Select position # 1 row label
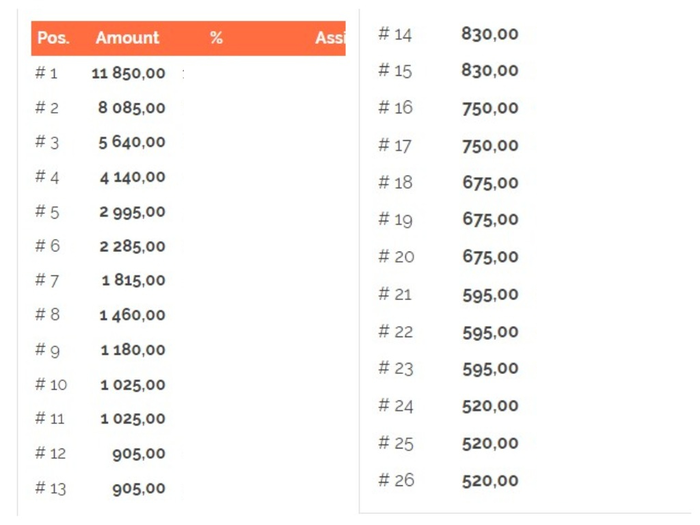This screenshot has width=700, height=525. coord(46,73)
